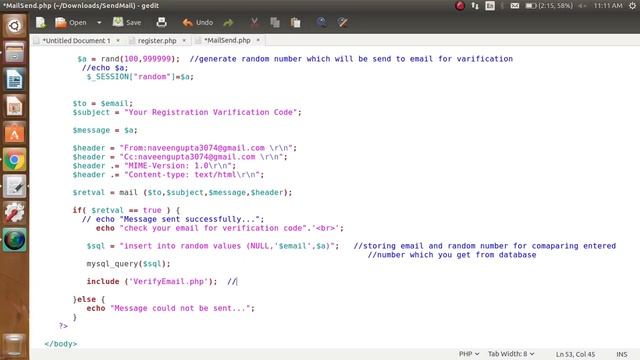
Task: Click the red recording indicator in tray
Action: tap(460, 6)
